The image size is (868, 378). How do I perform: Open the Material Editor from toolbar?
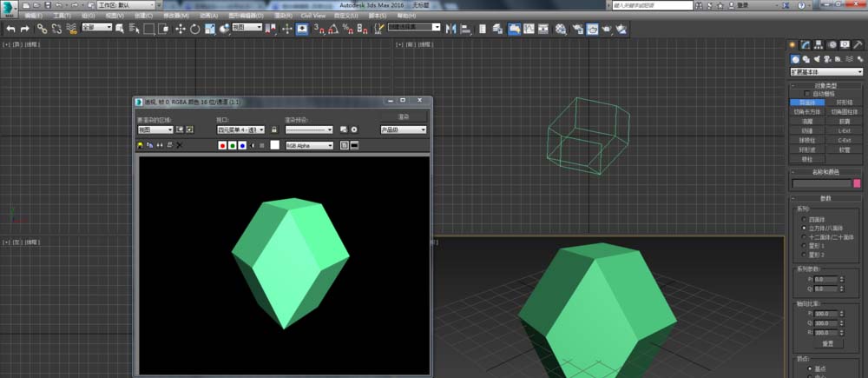[x=561, y=29]
